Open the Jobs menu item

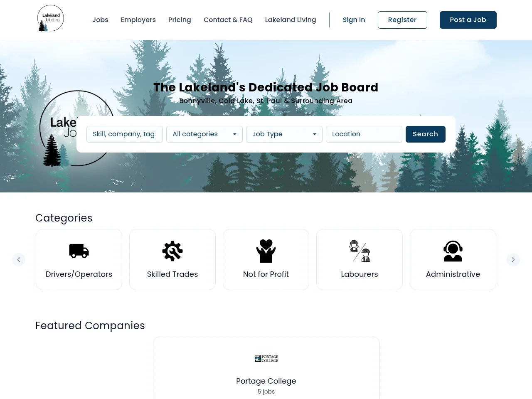point(100,20)
